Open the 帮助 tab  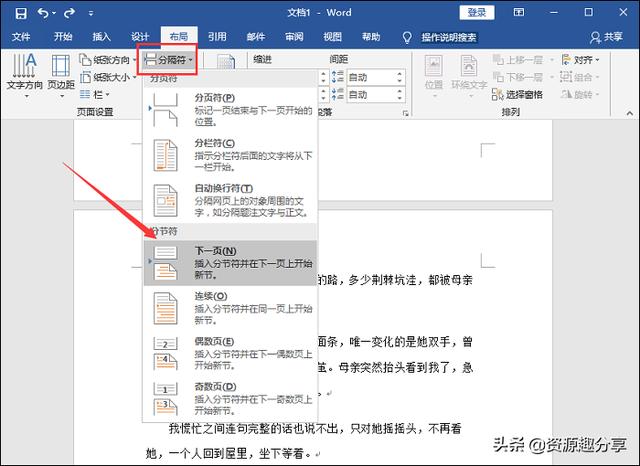point(371,37)
